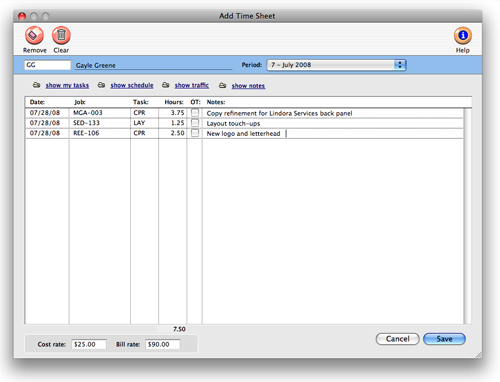Image resolution: width=500 pixels, height=382 pixels.
Task: Click the Gayle Greene name field
Action: tap(154, 65)
